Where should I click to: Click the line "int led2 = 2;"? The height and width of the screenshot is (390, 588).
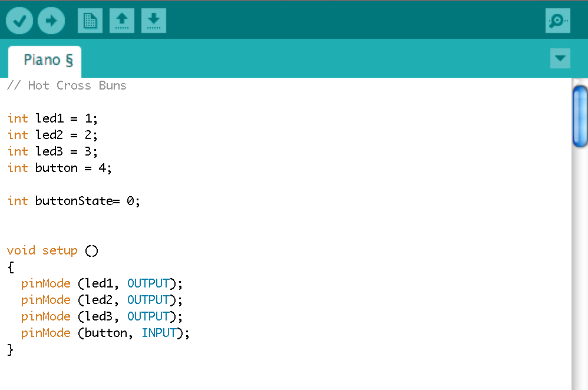pos(52,135)
